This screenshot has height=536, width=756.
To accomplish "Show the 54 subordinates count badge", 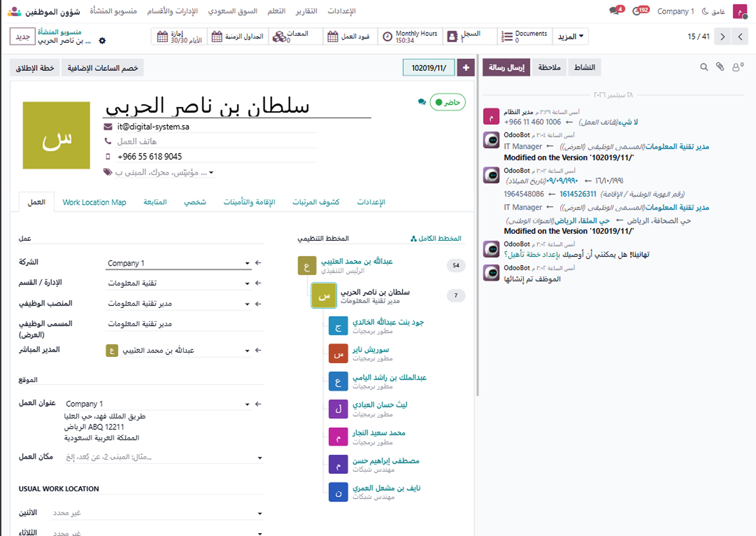I will pos(456,265).
